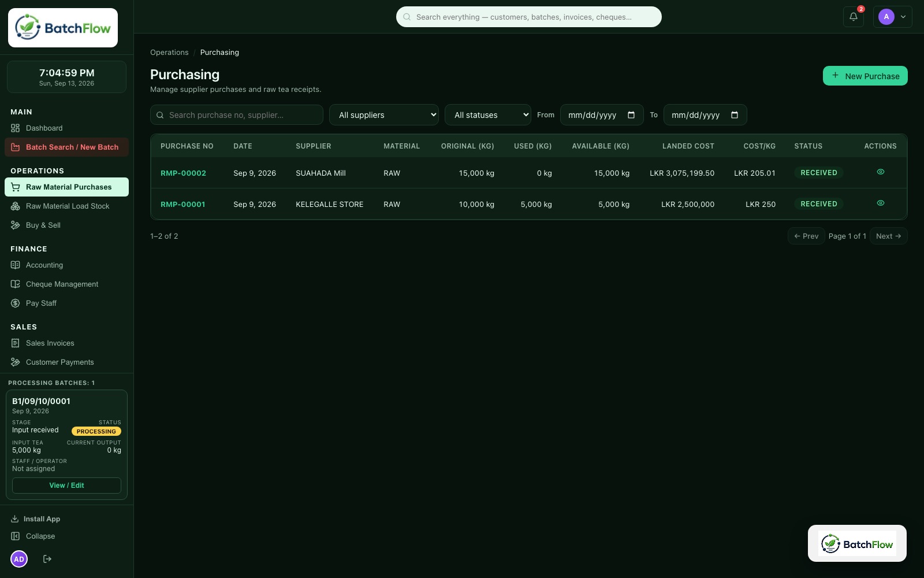
Task: Click the Dashboard grid icon
Action: (x=16, y=128)
